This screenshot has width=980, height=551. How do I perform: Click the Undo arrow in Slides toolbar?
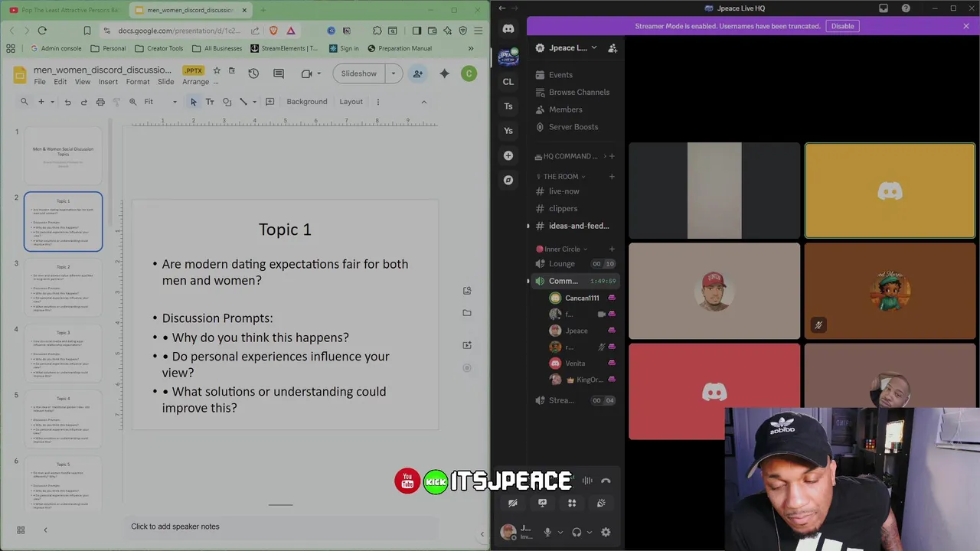[67, 102]
